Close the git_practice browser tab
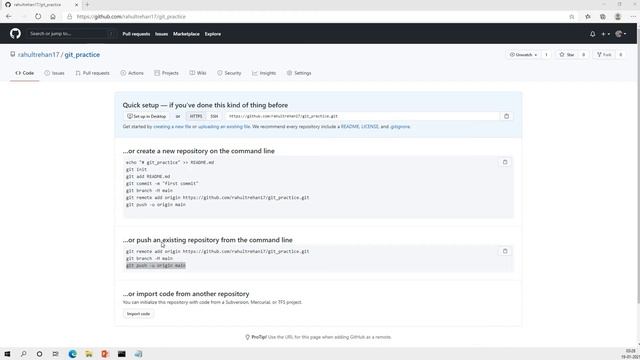 coord(76,4)
